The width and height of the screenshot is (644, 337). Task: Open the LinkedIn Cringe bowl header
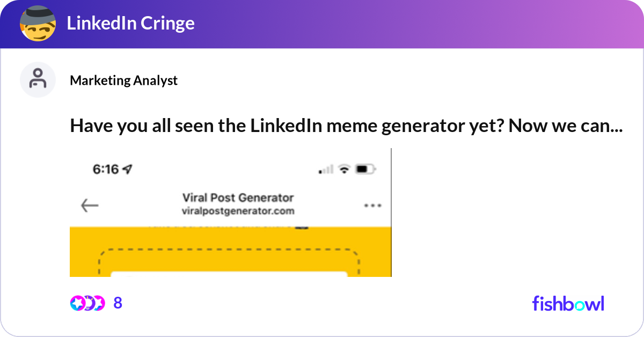click(130, 23)
